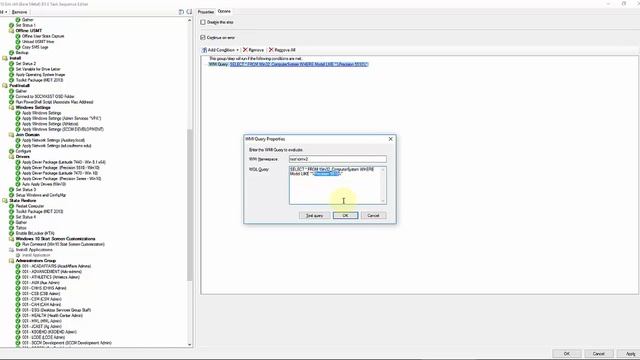Select the Windows Settings group folder icon
640x360 pixels.
click(11, 108)
